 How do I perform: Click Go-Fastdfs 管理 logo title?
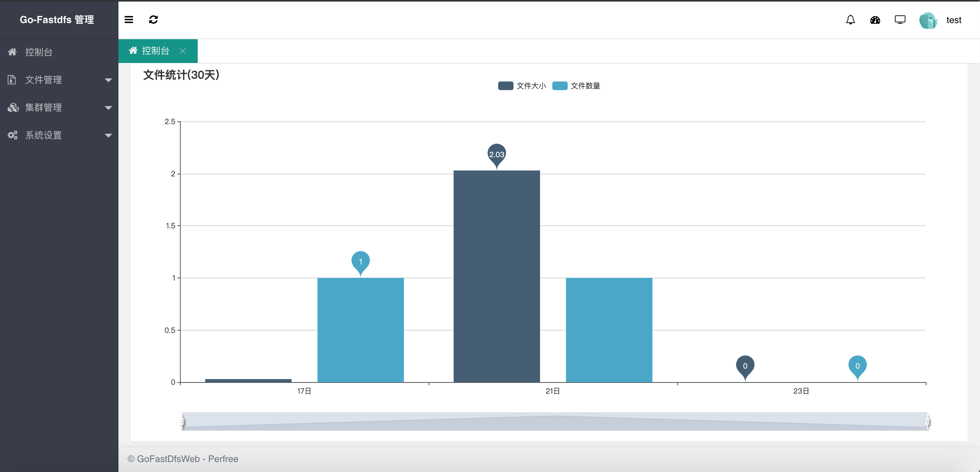coord(57,20)
